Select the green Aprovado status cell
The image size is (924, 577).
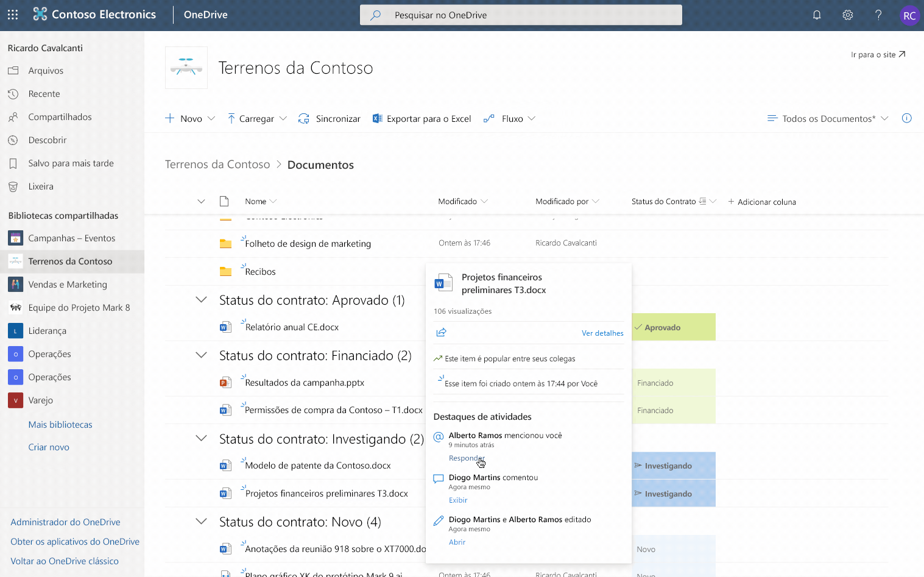[673, 327]
